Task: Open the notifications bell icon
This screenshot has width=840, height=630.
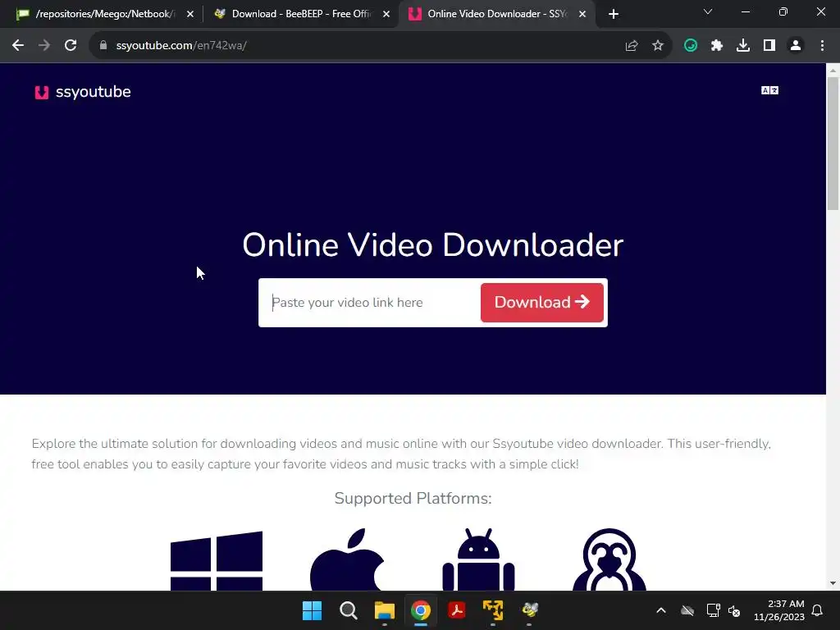Action: pyautogui.click(x=817, y=610)
